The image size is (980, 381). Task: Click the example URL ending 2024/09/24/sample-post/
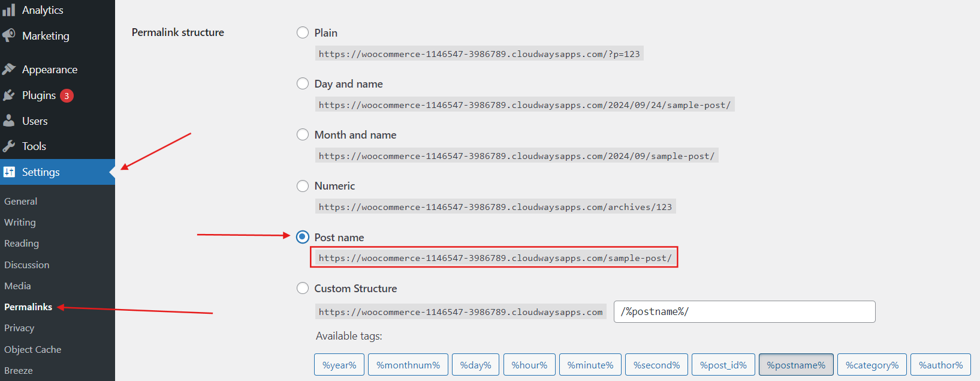pyautogui.click(x=525, y=105)
